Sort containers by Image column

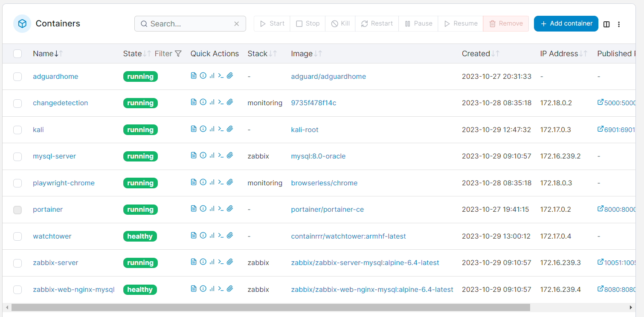pyautogui.click(x=307, y=54)
